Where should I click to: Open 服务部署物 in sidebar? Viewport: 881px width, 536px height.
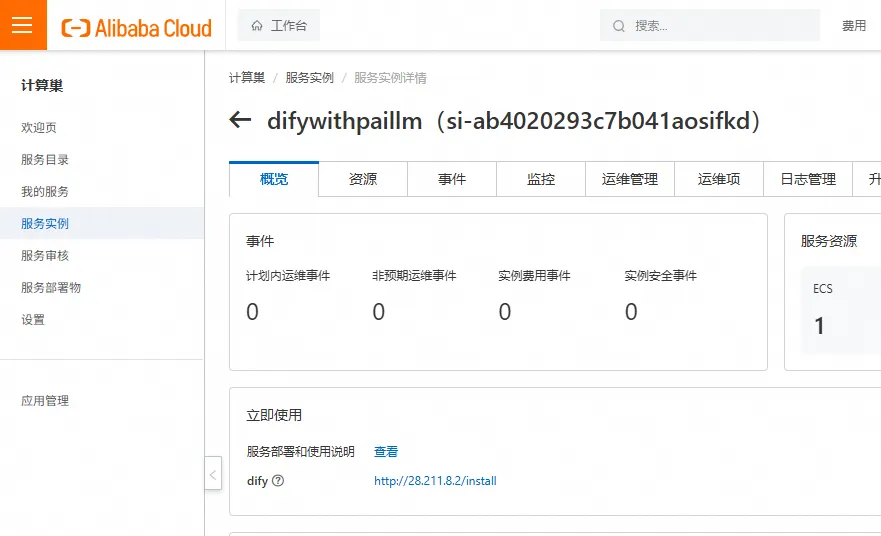[51, 288]
